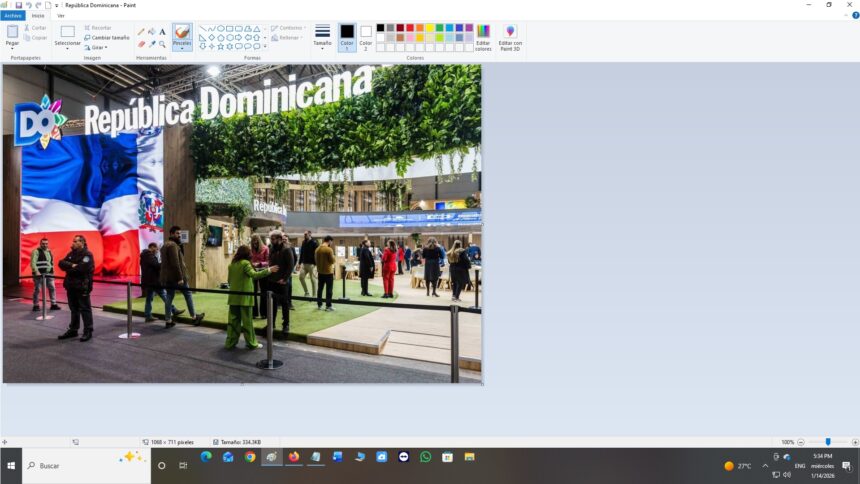Image resolution: width=860 pixels, height=484 pixels.
Task: Open the Contorno outline dropdown
Action: coord(288,28)
